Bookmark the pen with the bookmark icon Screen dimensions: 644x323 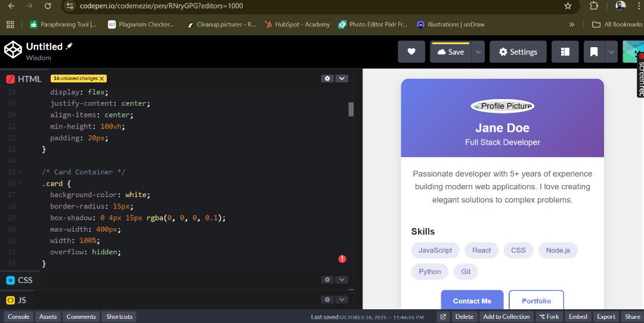pos(594,52)
